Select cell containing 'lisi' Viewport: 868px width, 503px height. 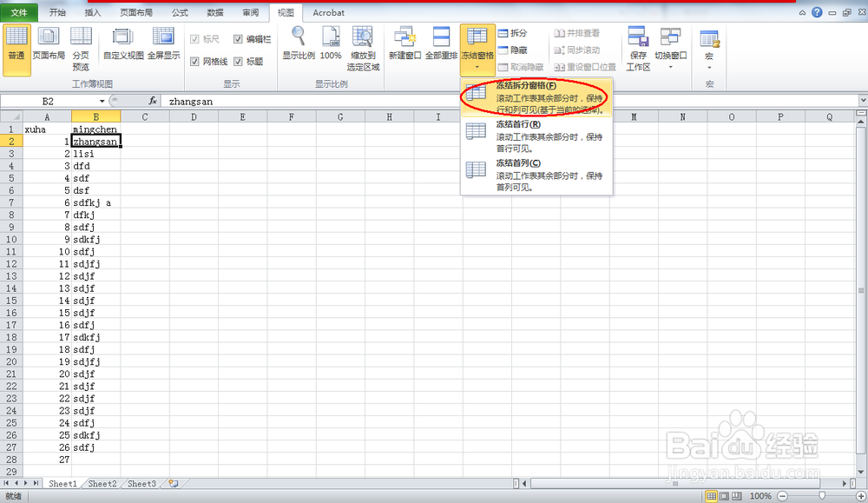(x=95, y=154)
